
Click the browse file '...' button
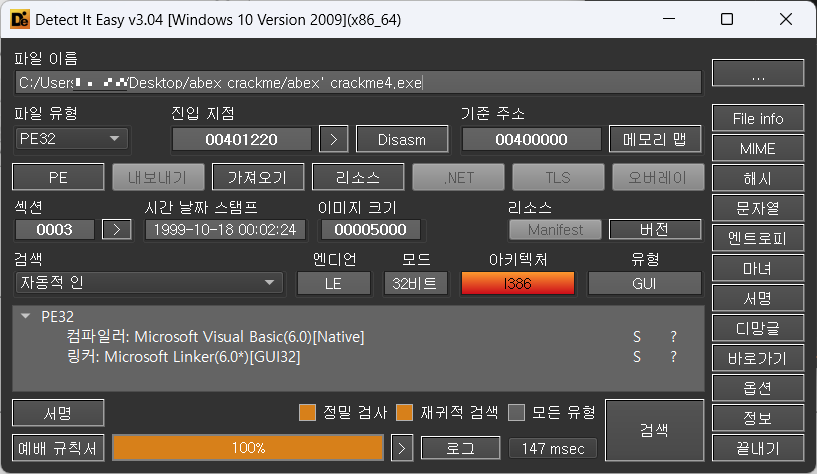tap(758, 73)
